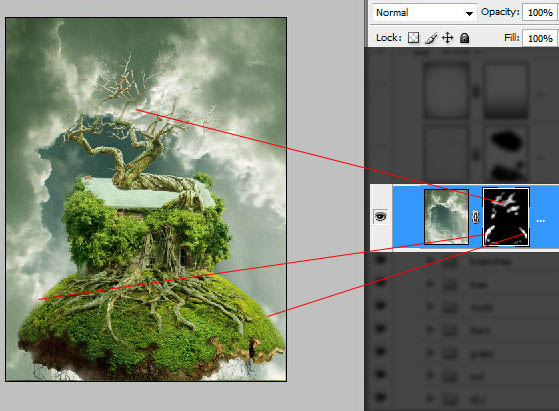This screenshot has height=411, width=559.
Task: Hide the highlighted clouds layer via eye icon
Action: click(x=381, y=217)
